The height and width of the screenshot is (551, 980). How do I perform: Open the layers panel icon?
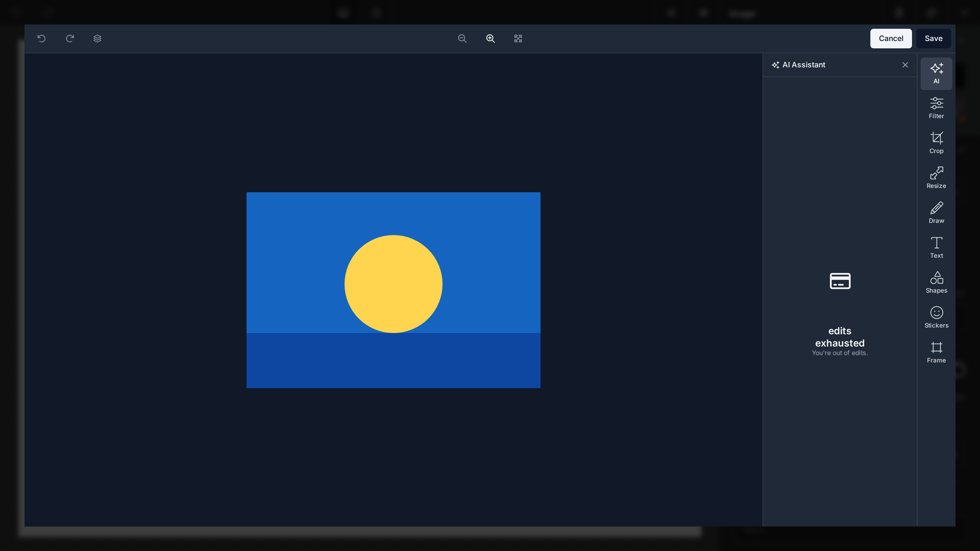[x=97, y=38]
